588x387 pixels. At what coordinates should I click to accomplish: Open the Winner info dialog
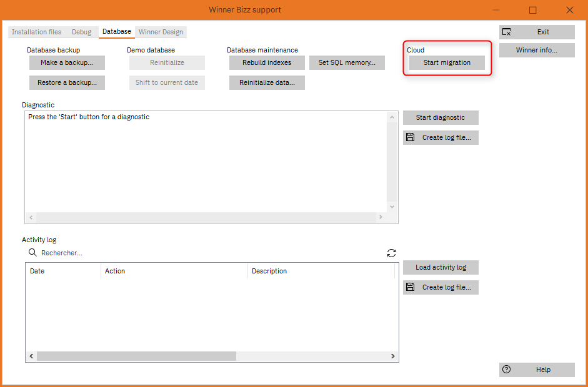click(537, 50)
